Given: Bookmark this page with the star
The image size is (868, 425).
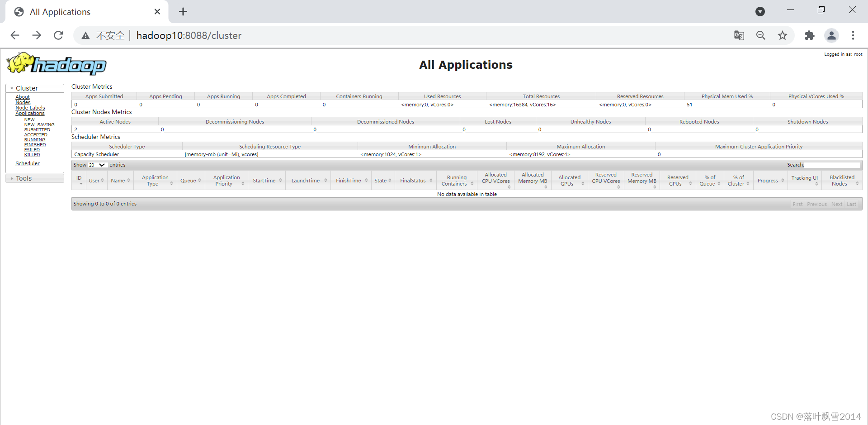Looking at the screenshot, I should click(x=783, y=35).
